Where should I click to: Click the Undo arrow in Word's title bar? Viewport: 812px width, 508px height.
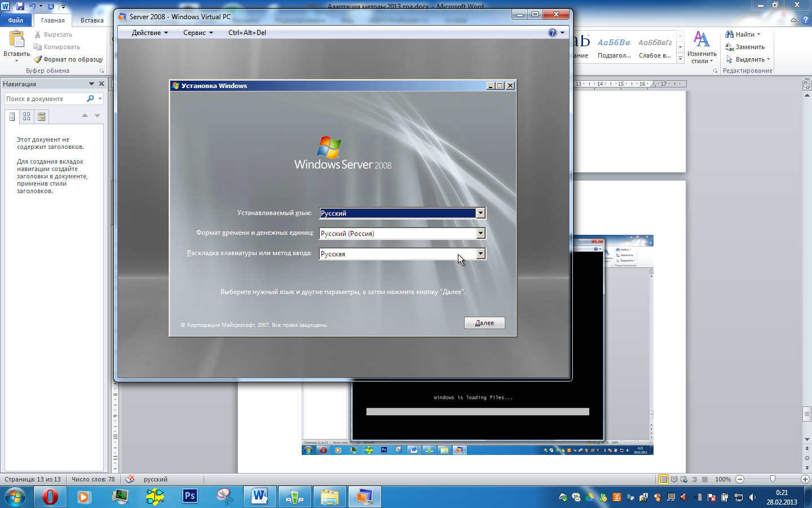click(x=32, y=6)
